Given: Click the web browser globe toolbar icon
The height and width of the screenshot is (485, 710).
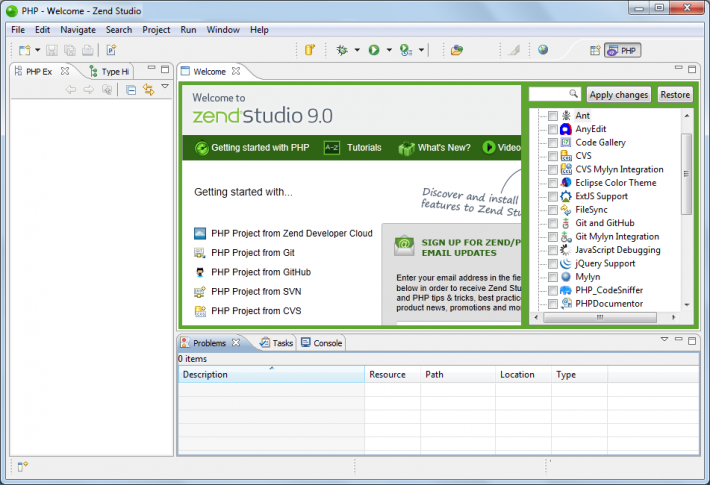Looking at the screenshot, I should click(543, 50).
